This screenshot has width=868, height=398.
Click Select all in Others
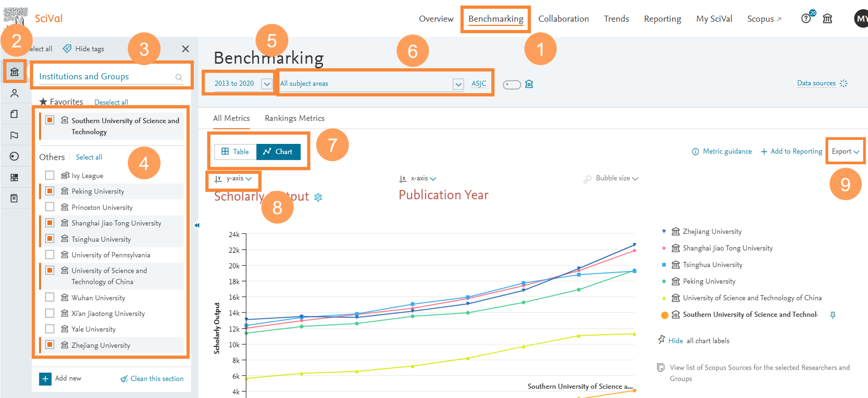89,157
